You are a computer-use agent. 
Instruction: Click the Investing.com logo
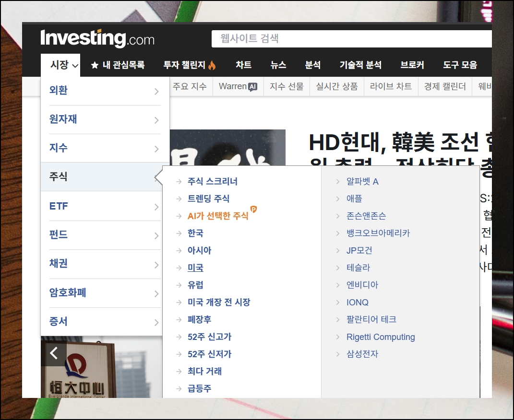click(x=97, y=39)
